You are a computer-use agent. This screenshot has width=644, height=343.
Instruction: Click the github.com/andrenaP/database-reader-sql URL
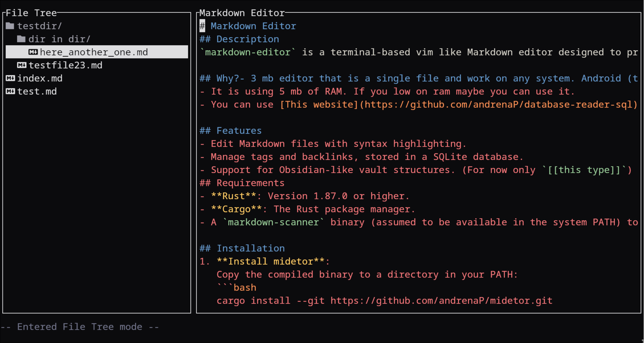[x=499, y=104]
